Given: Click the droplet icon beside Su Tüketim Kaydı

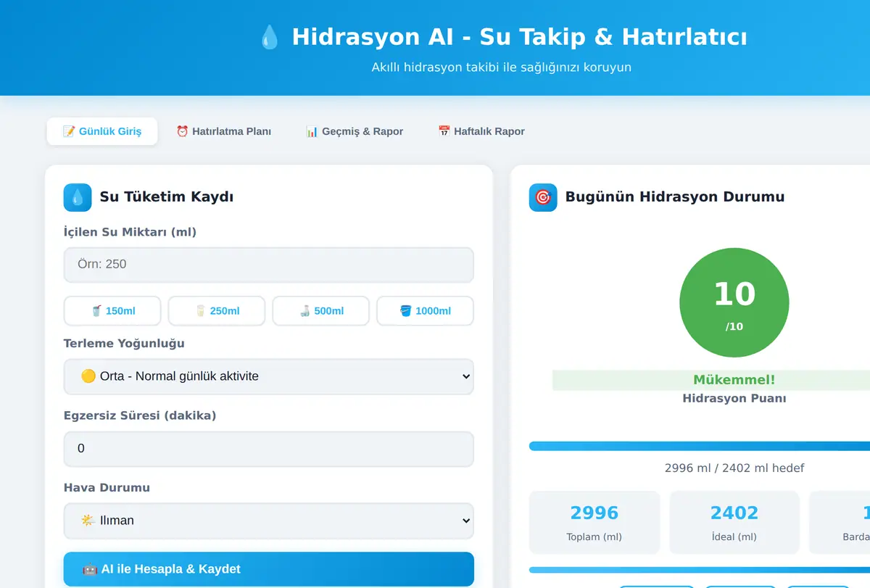Looking at the screenshot, I should [78, 197].
